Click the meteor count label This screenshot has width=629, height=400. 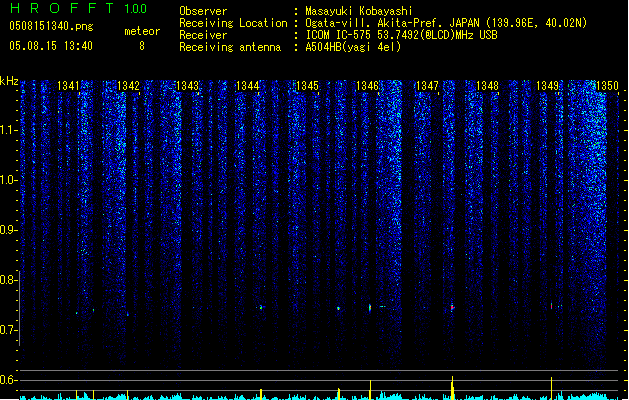click(x=142, y=31)
